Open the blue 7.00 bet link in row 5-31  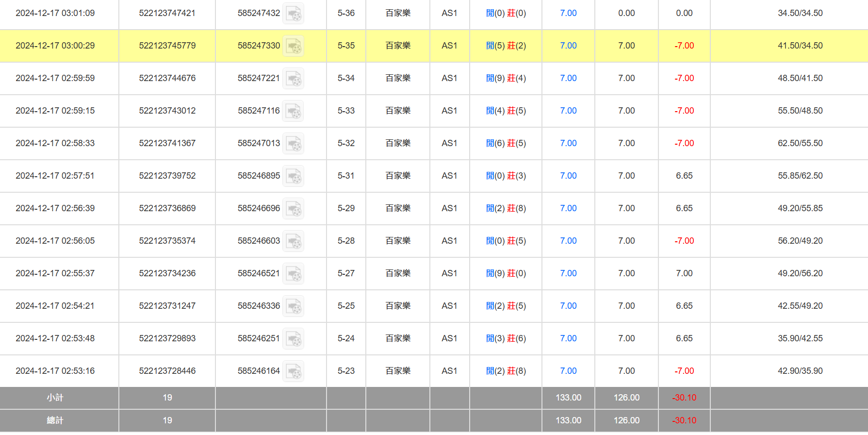pyautogui.click(x=568, y=176)
